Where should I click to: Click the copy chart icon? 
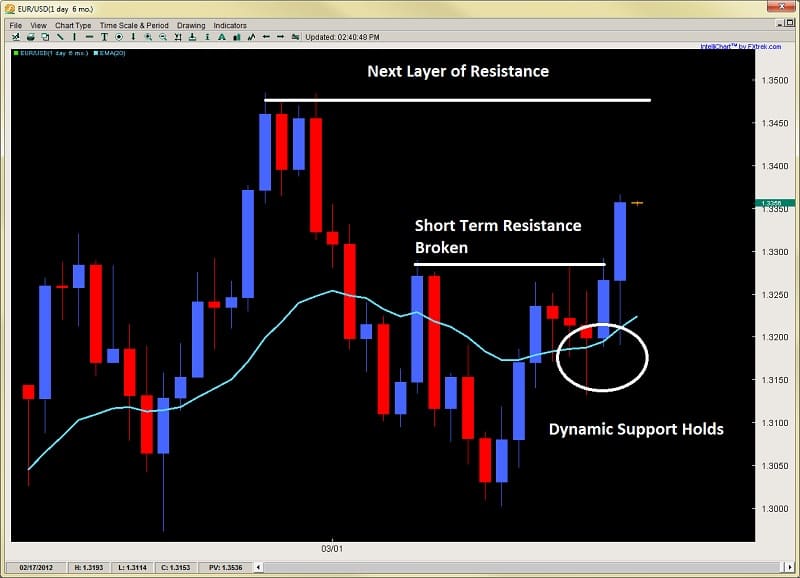[45, 37]
